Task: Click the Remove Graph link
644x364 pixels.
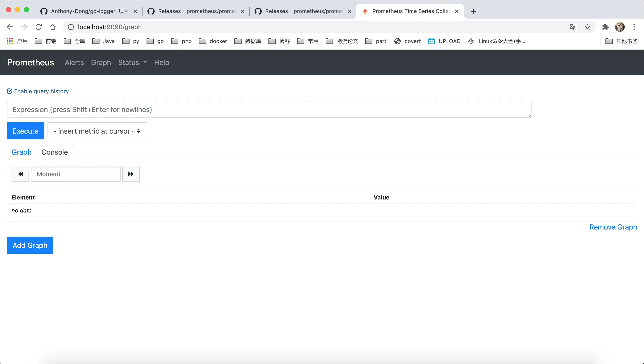Action: click(613, 227)
